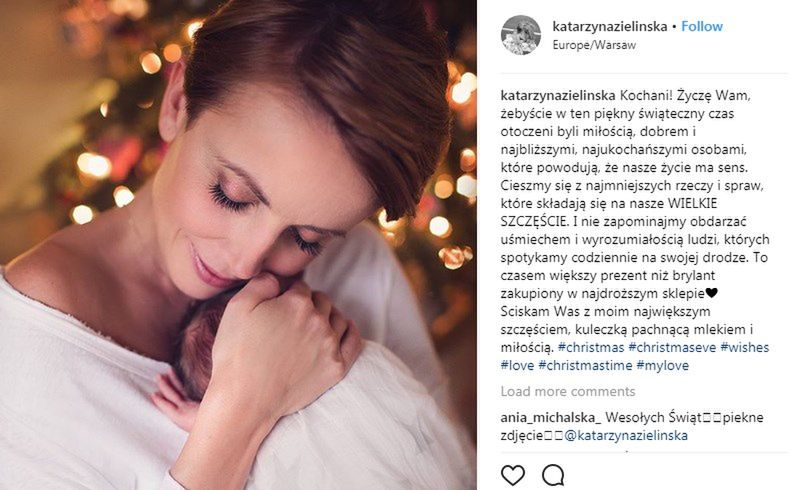795x490 pixels.
Task: Expand Load more comments
Action: point(568,392)
